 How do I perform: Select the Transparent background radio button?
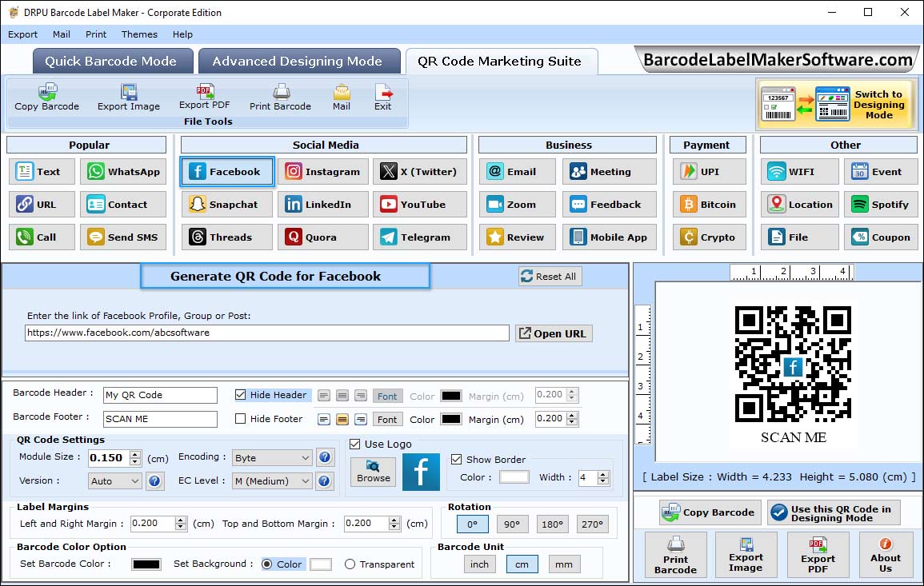click(x=350, y=564)
